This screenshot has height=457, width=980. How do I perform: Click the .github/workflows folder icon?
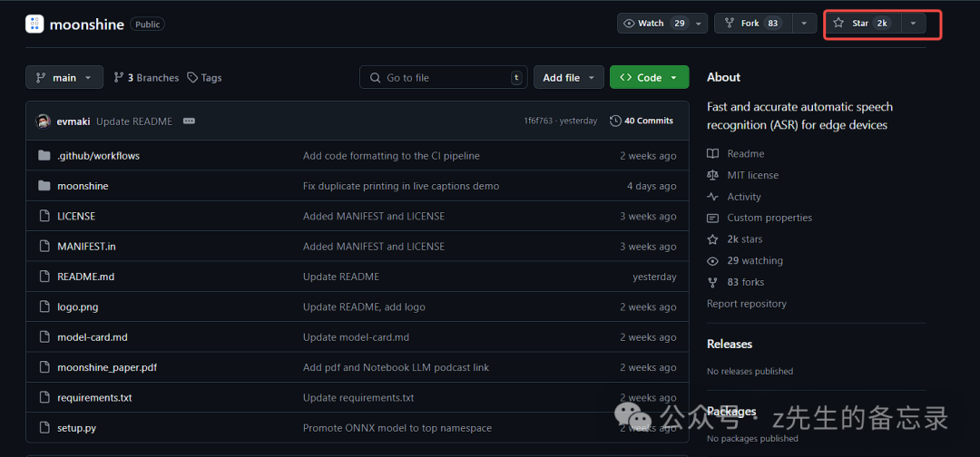coord(44,155)
